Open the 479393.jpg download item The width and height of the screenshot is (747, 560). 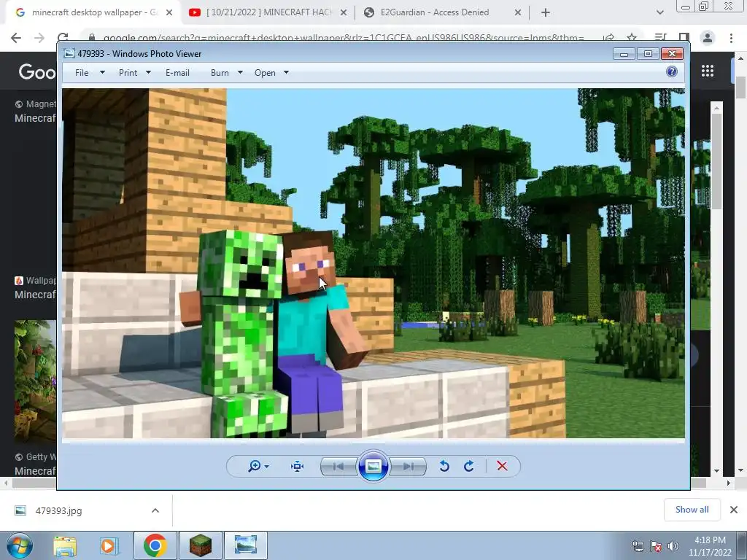58,510
